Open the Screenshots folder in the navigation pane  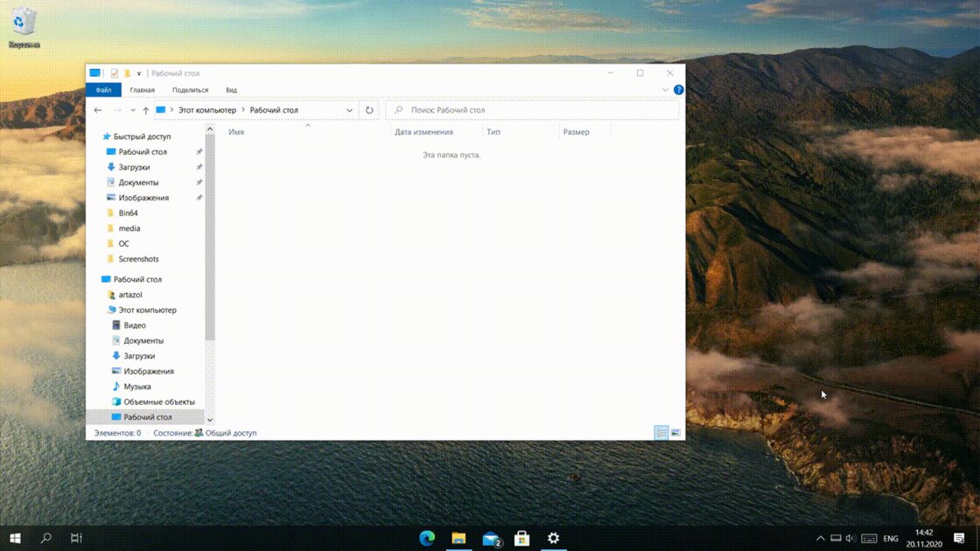[138, 259]
